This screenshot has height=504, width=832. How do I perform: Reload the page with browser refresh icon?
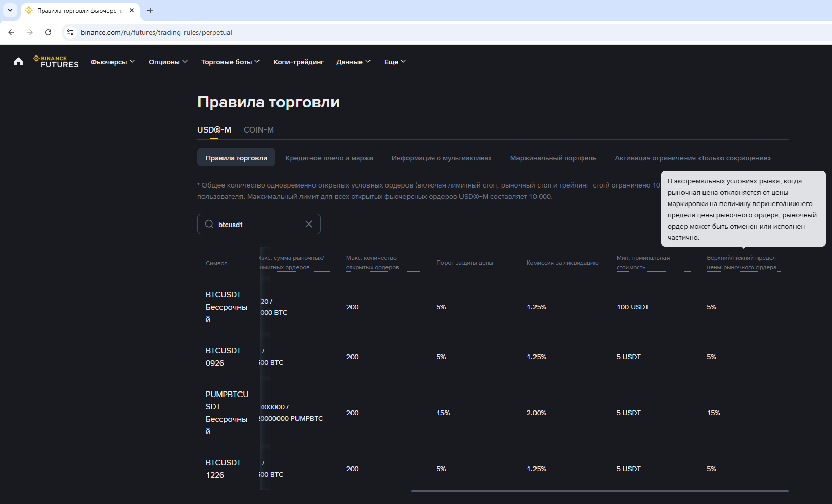pyautogui.click(x=48, y=32)
